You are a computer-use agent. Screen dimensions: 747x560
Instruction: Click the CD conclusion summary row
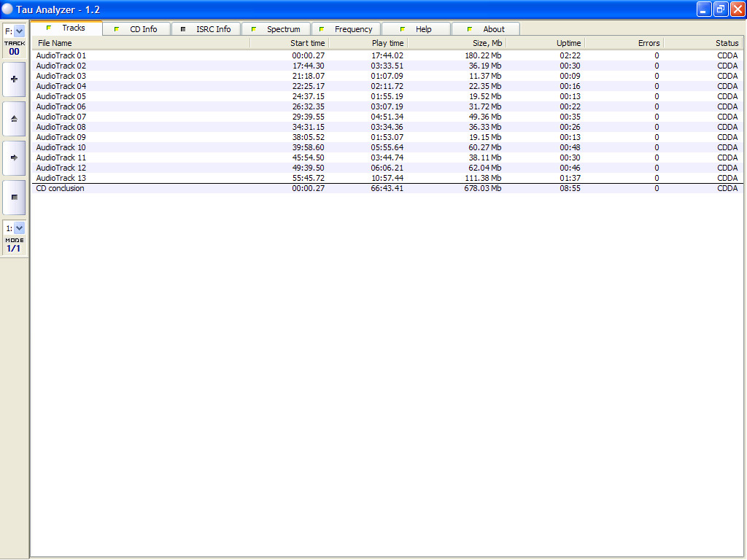pos(61,188)
